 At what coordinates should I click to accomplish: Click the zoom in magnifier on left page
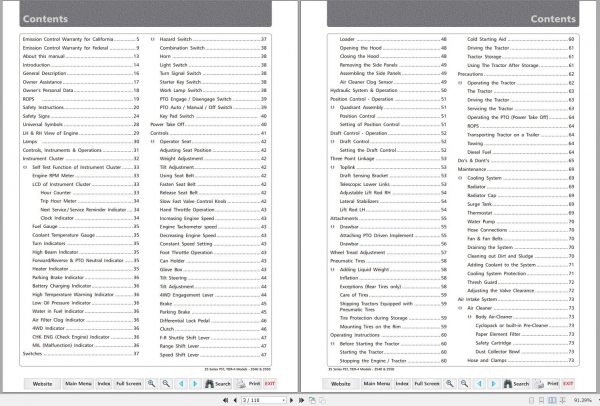pyautogui.click(x=152, y=383)
